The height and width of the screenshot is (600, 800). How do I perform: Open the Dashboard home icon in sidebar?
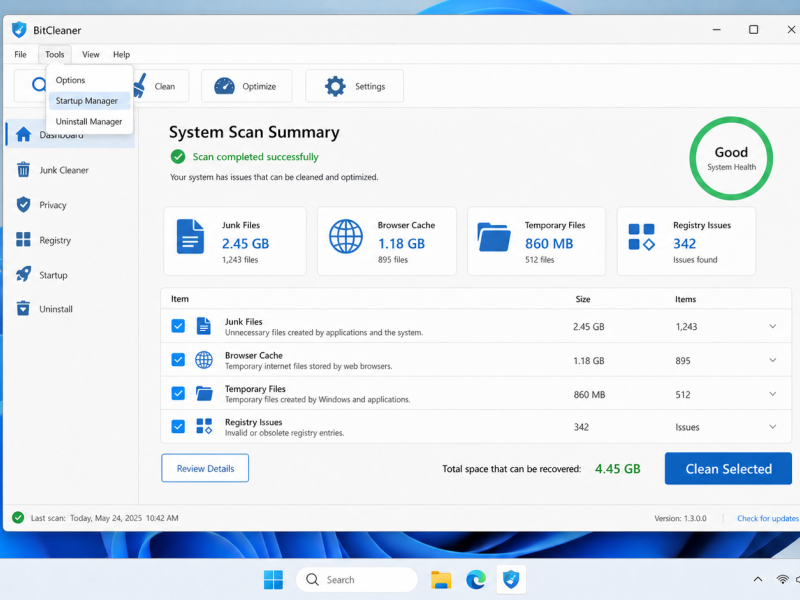23,135
